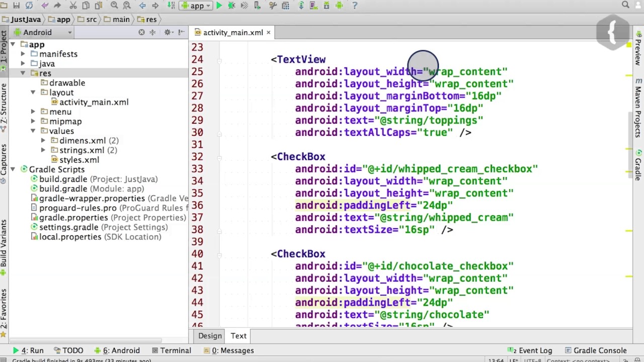Run the app with the green play icon
The height and width of the screenshot is (362, 644).
click(x=219, y=6)
